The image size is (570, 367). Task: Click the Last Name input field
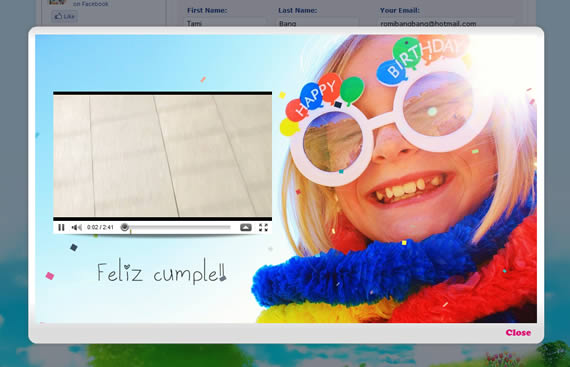point(317,23)
